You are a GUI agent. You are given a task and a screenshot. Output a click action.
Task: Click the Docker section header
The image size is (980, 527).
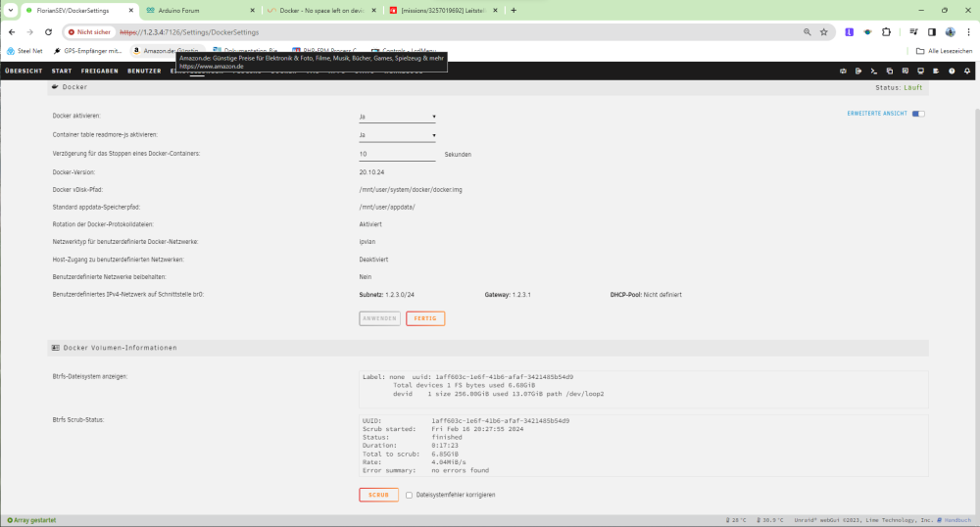(487, 87)
